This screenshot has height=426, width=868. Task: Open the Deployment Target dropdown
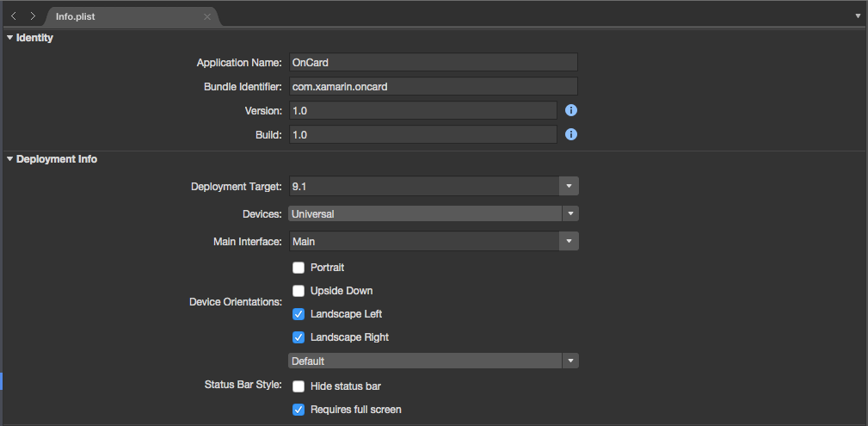(569, 186)
